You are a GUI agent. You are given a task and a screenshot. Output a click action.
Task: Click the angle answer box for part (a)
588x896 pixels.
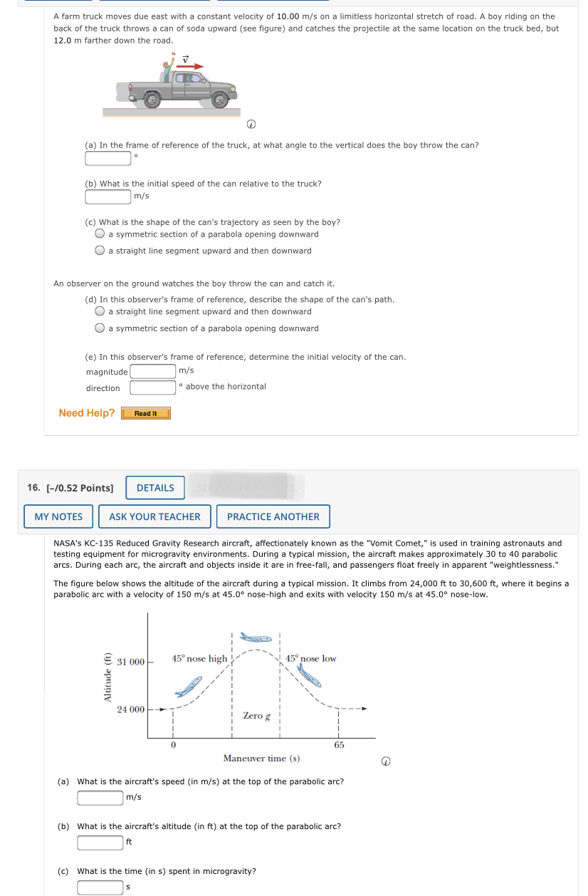[107, 158]
